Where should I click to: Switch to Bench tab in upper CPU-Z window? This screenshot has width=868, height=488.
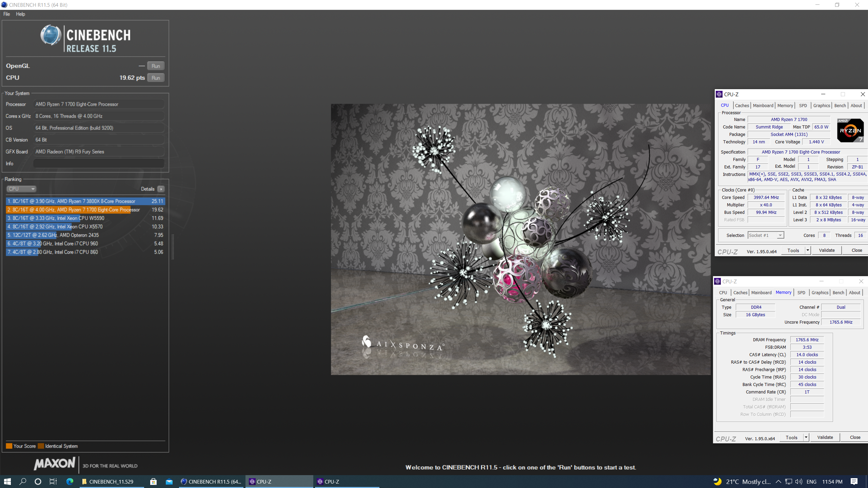[840, 105]
